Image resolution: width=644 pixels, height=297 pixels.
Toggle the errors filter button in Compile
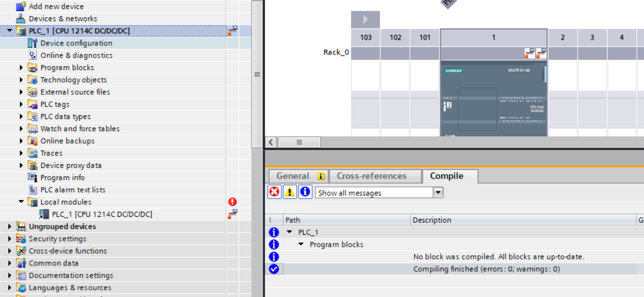pyautogui.click(x=275, y=192)
